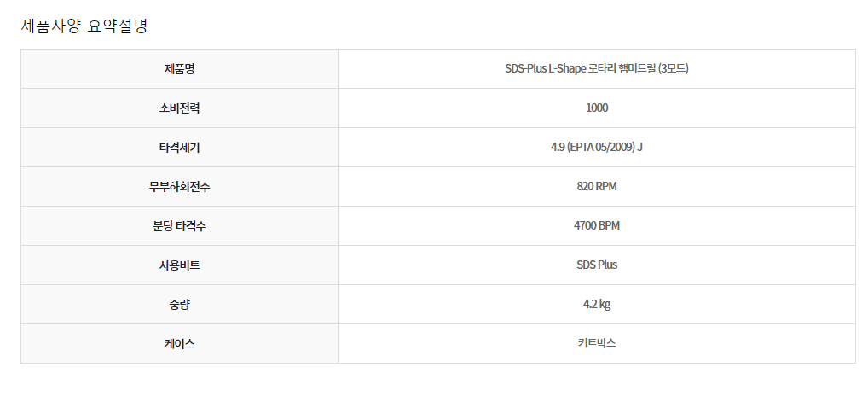This screenshot has height=396, width=868.
Task: Click the '소비전력' row label
Action: [x=179, y=108]
